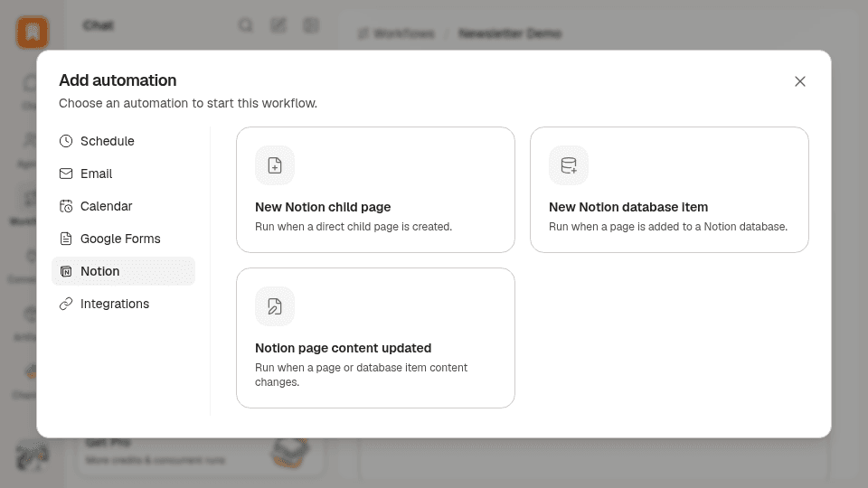The image size is (868, 488).
Task: Click 'Newsletter Demo' breadcrumb in background
Action: click(x=510, y=33)
